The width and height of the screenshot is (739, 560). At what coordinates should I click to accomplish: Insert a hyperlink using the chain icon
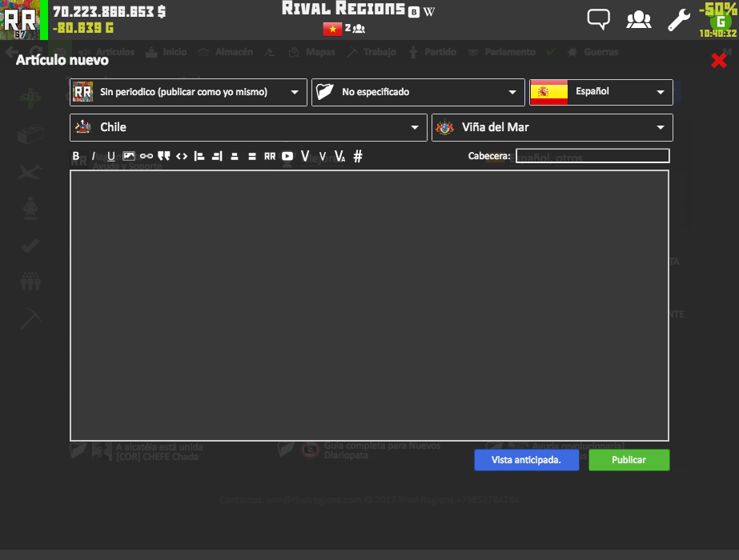[147, 156]
